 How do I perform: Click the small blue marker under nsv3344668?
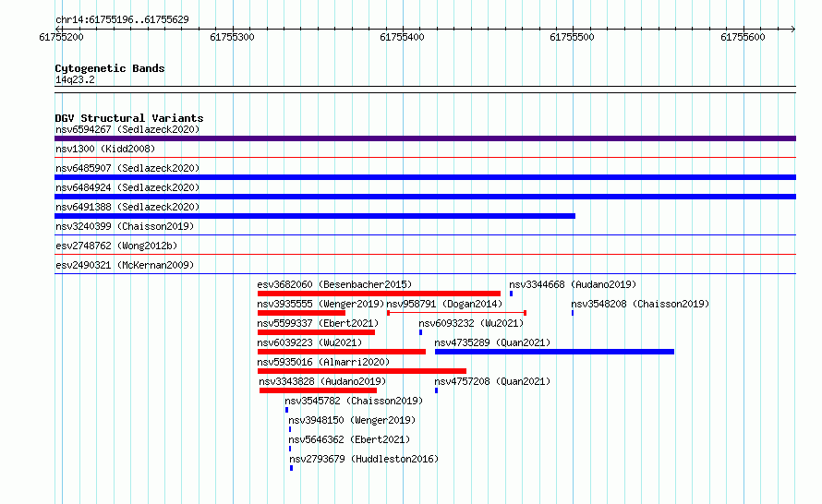tap(511, 294)
